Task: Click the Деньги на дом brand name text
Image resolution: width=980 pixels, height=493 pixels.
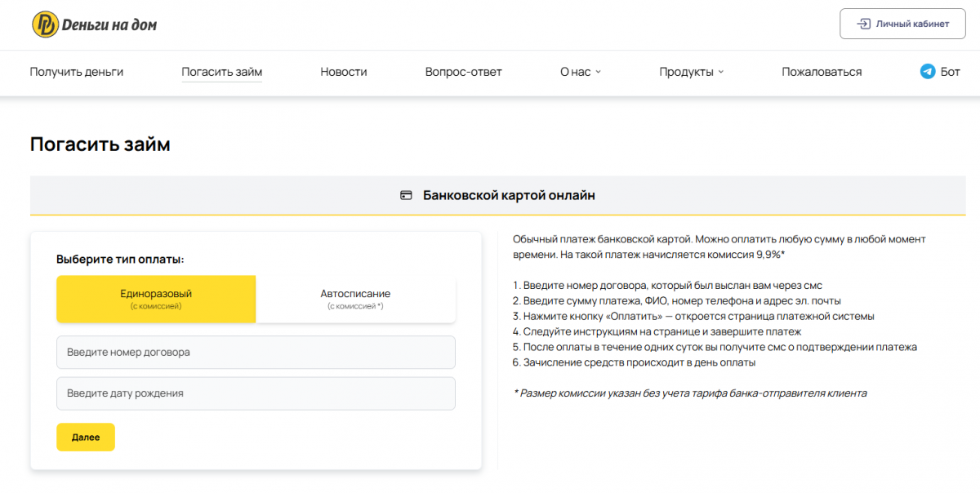Action: pos(109,25)
